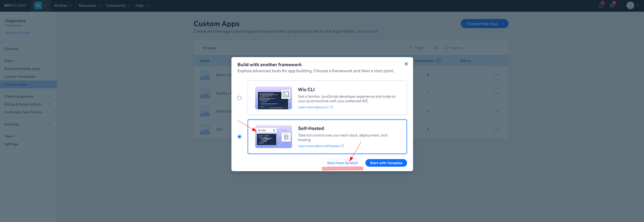Click the Start from Scratch button

coord(342,163)
